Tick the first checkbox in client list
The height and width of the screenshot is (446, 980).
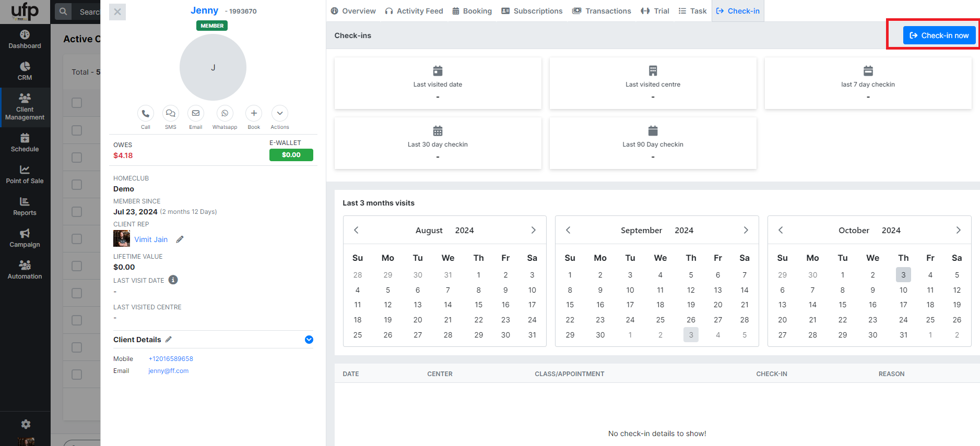(77, 103)
